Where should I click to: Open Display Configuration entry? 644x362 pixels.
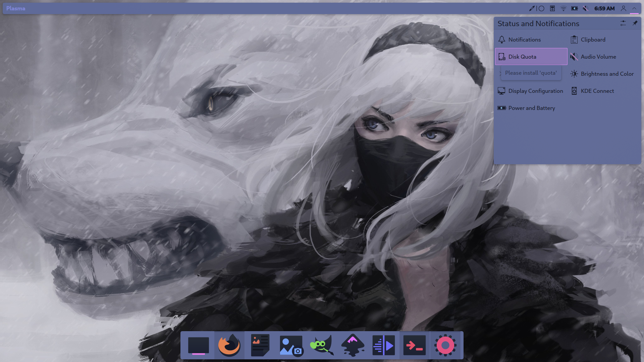pyautogui.click(x=531, y=91)
